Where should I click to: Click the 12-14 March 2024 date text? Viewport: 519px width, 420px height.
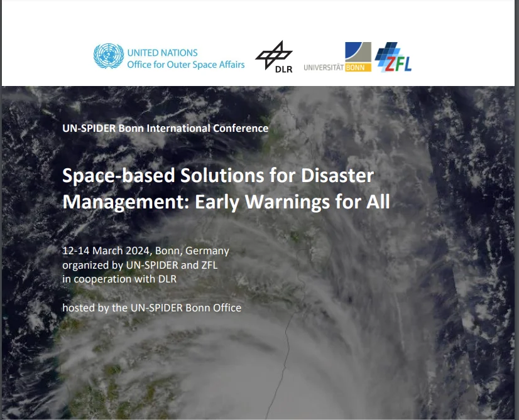tap(145, 250)
